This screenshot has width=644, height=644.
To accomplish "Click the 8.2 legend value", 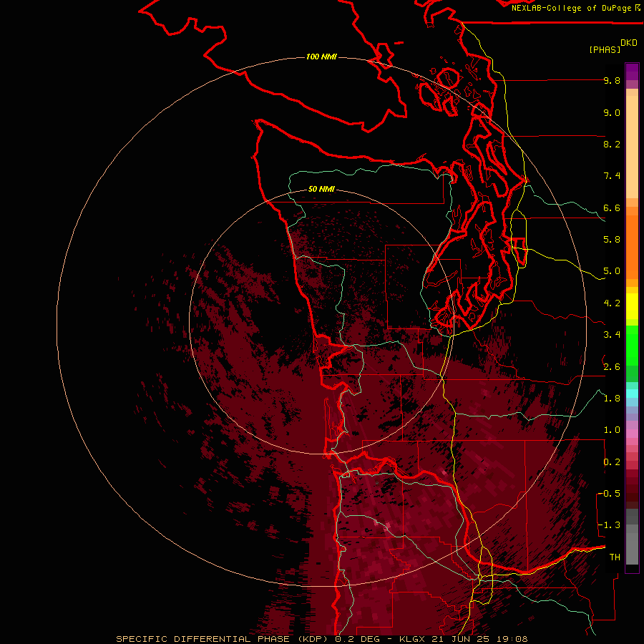I will tap(612, 144).
